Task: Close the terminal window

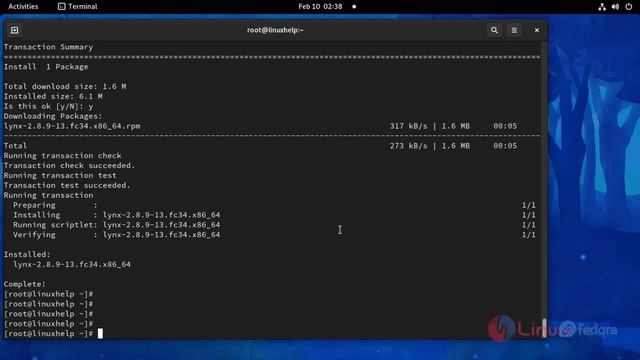Action: point(537,30)
